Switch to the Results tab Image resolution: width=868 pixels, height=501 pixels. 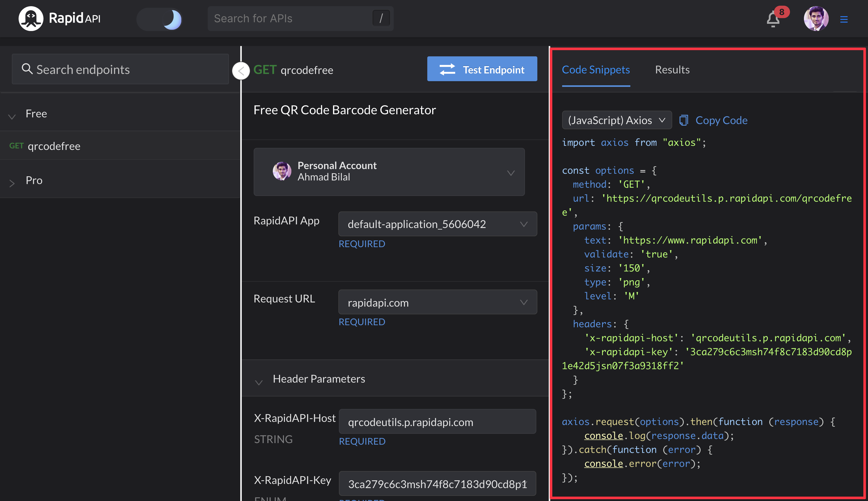[x=672, y=70]
